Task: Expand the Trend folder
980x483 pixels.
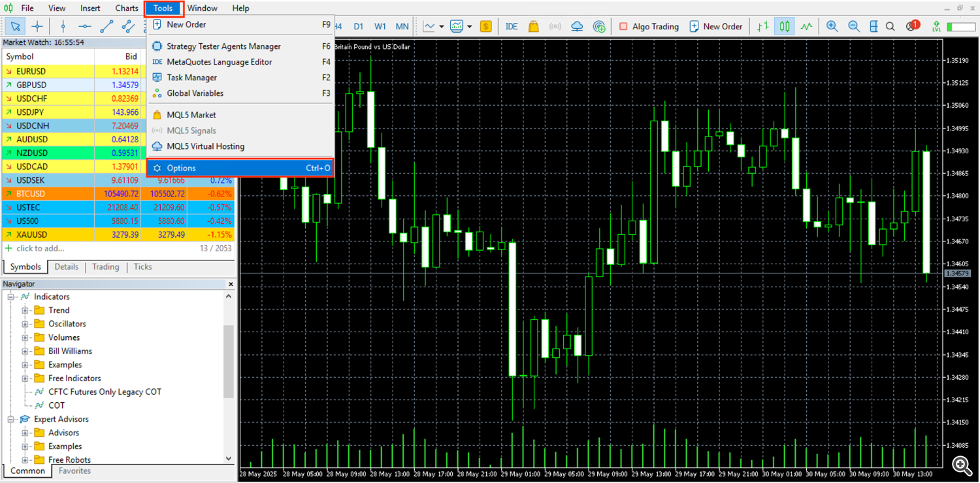Action: coord(25,311)
